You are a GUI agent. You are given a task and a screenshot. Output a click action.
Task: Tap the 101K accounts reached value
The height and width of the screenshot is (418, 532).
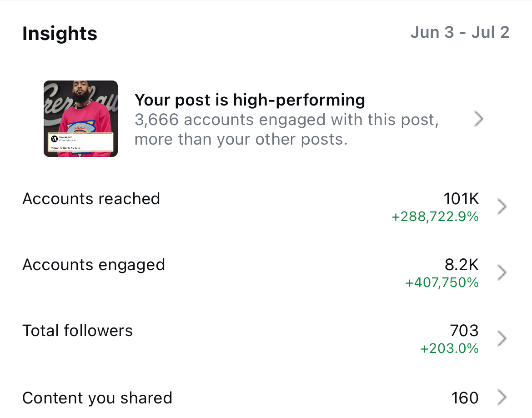(x=461, y=199)
